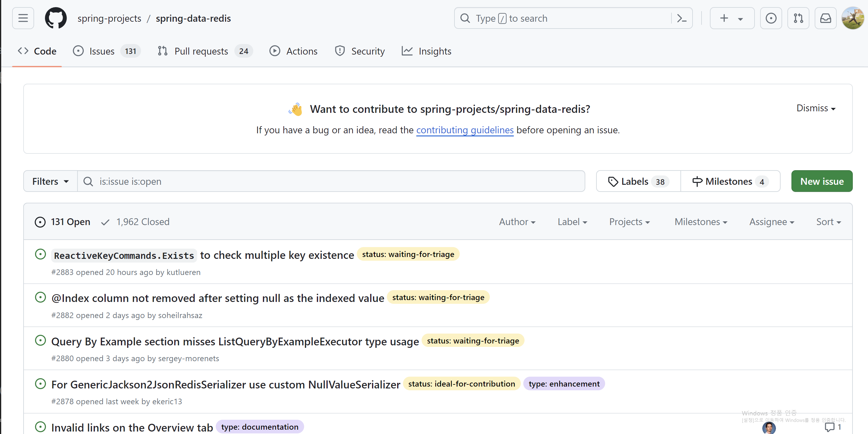
Task: Click waiting-for-triage label on issue #2883
Action: tap(408, 255)
